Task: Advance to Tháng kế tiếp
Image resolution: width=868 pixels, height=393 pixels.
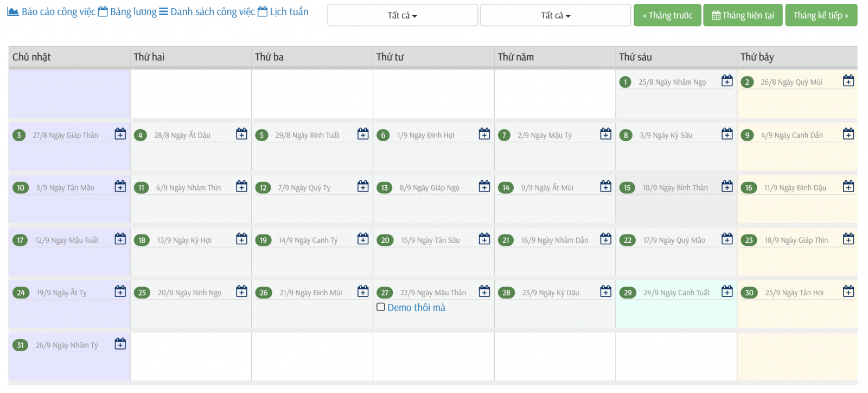Action: tap(821, 15)
